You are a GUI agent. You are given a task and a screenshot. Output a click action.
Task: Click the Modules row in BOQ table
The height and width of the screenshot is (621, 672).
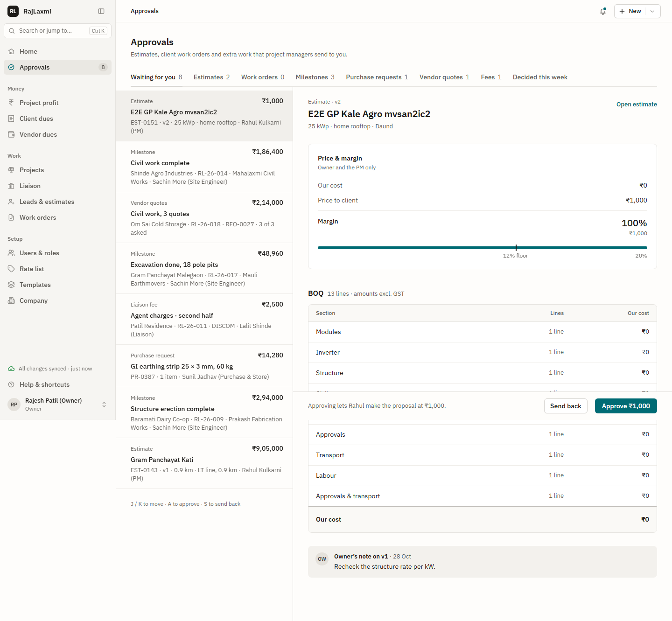click(x=483, y=332)
